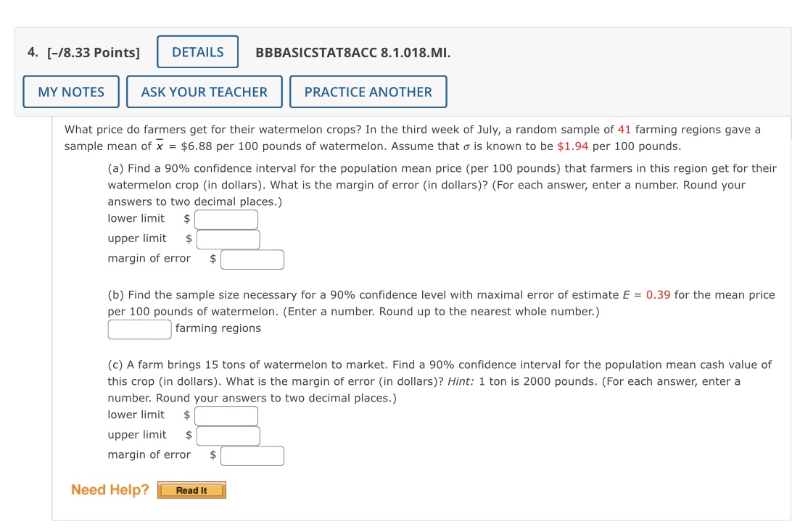Screen dimensions: 792x532
Task: Click part (c) margin of error field
Action: coord(252,455)
